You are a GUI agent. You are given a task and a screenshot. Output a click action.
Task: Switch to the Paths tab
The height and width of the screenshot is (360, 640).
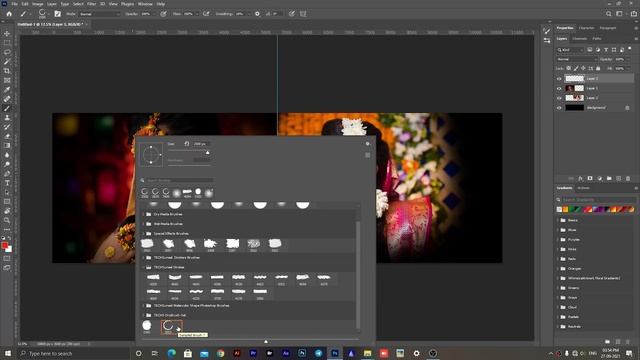pyautogui.click(x=597, y=39)
